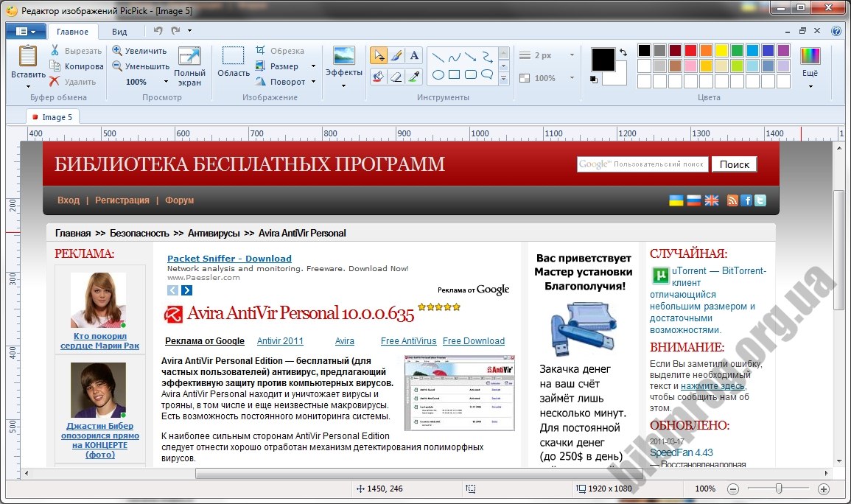Click the zoom slider handle in status bar

point(778,489)
